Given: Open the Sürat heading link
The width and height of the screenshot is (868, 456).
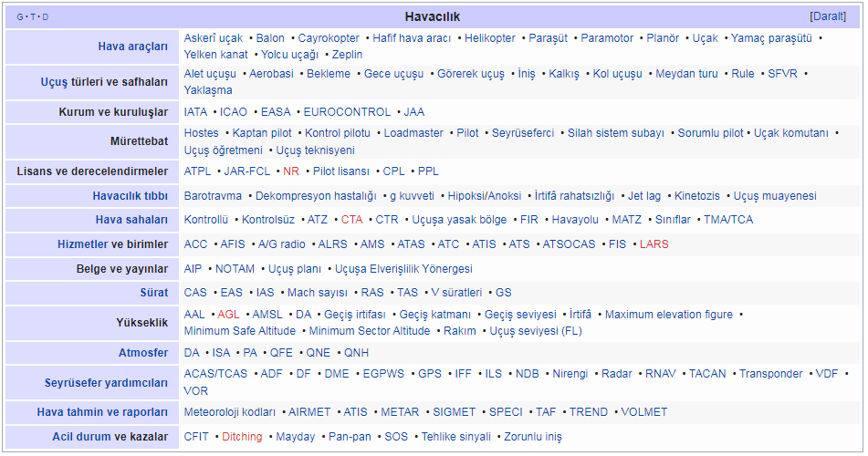Looking at the screenshot, I should (154, 293).
